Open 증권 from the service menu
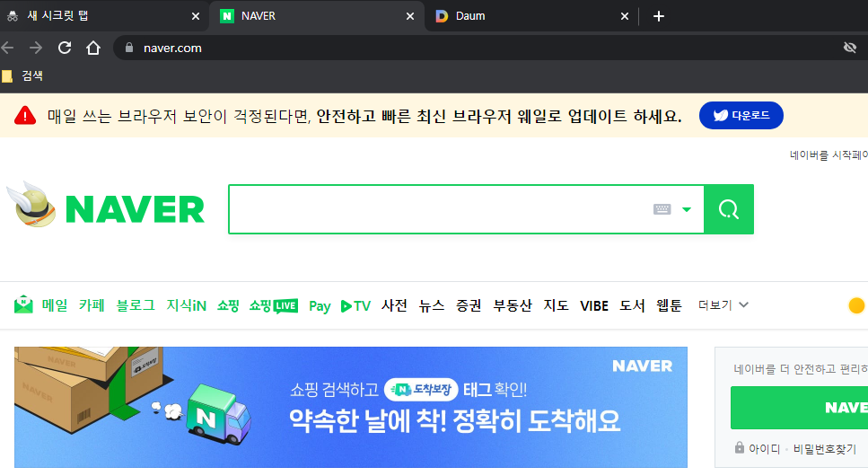 [469, 305]
